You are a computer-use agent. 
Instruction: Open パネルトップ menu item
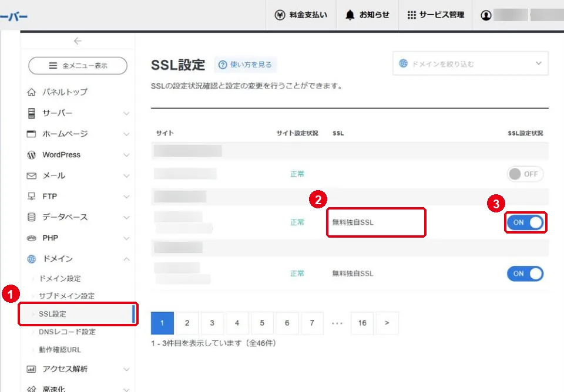click(x=65, y=92)
